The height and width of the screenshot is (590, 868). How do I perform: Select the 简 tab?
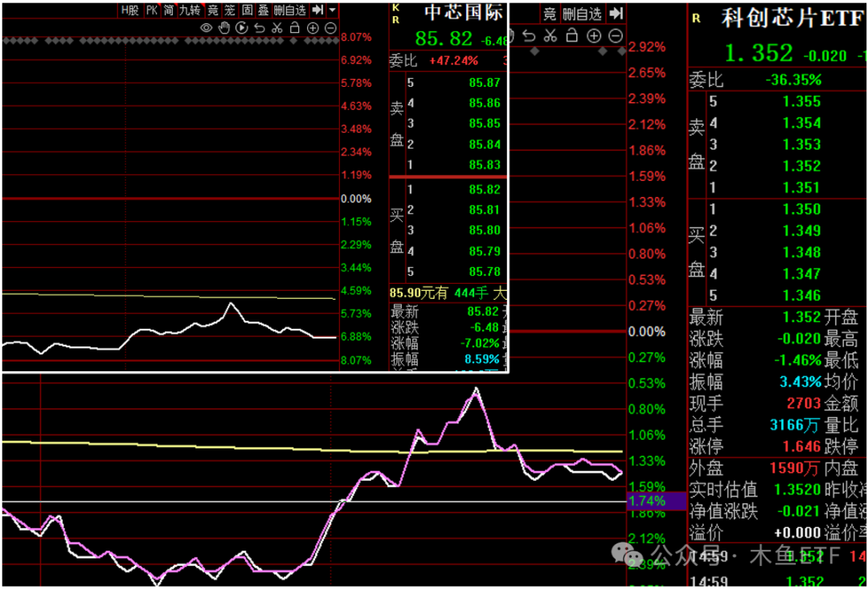168,10
